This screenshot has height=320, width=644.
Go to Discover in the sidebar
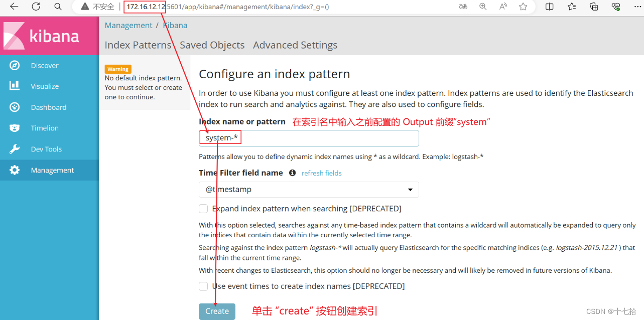[45, 65]
